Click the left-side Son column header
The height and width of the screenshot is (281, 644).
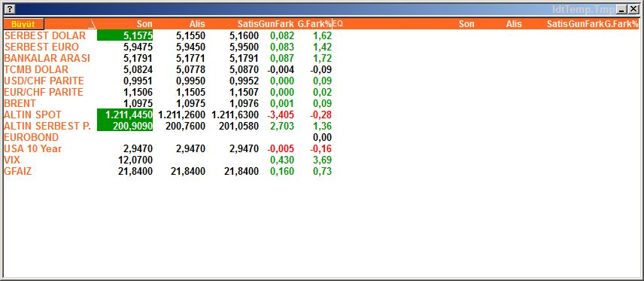144,24
